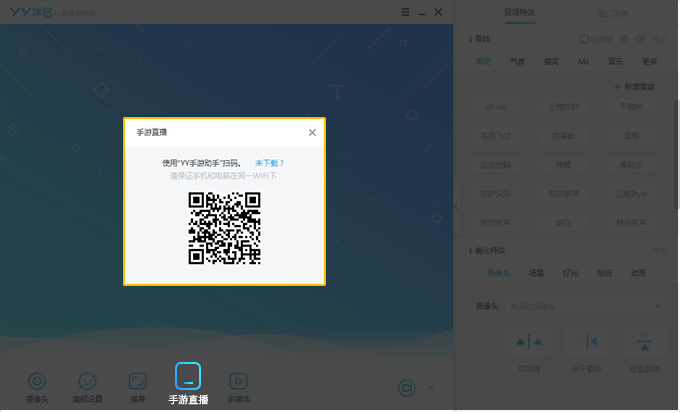
Task: Close the YY伴侣 main window
Action: pos(438,12)
